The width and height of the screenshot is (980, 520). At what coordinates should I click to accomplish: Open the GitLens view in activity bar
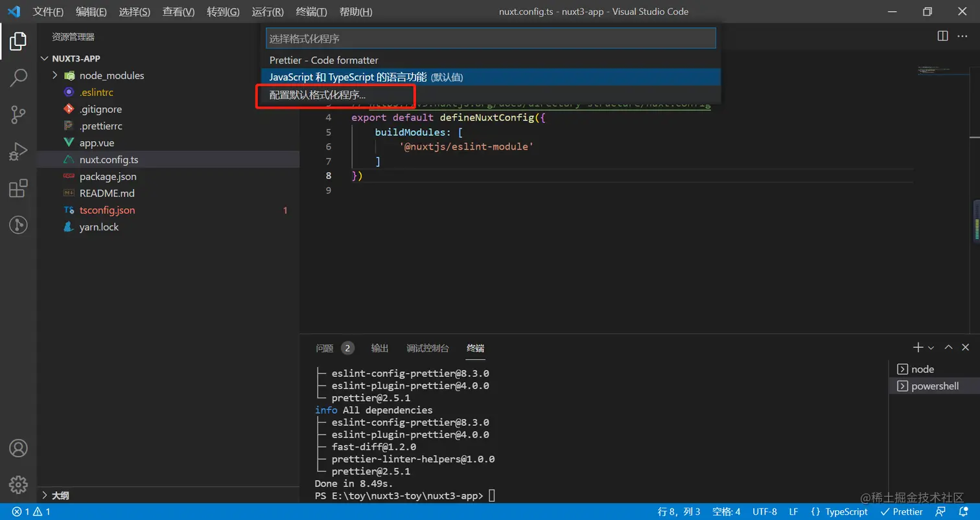pos(18,225)
